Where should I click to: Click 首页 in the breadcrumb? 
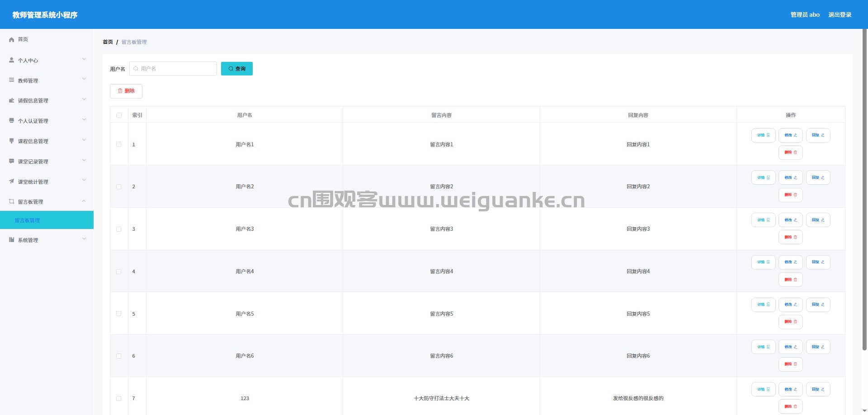tap(108, 42)
